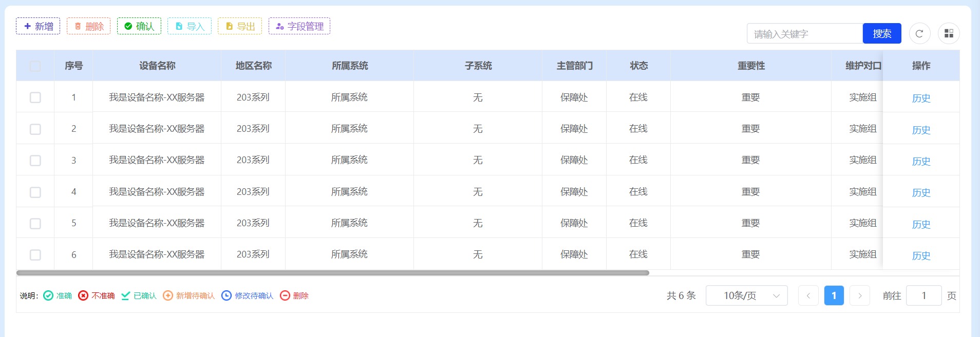
Task: Open 历史 history link in row 6
Action: [x=921, y=255]
